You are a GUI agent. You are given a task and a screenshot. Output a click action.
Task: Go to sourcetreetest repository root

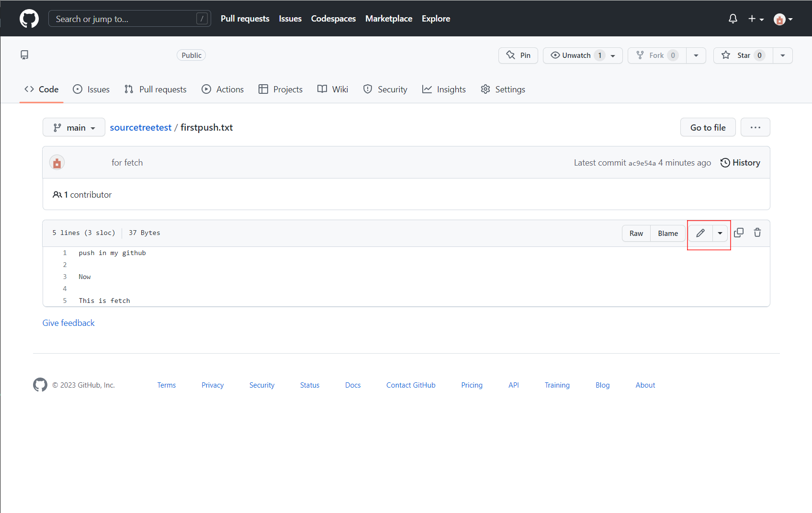pyautogui.click(x=141, y=128)
